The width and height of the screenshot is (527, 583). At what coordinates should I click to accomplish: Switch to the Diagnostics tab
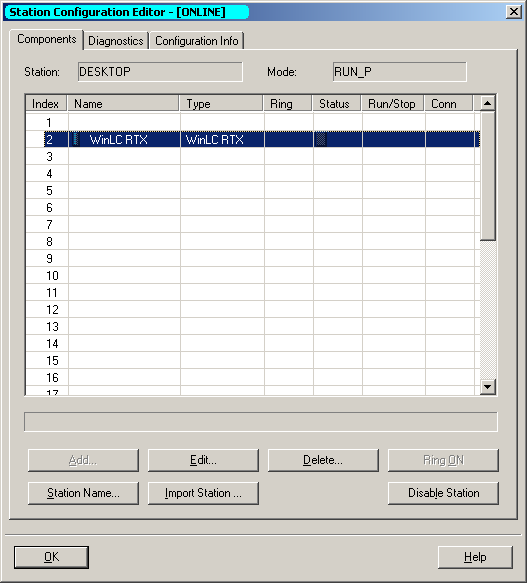point(116,41)
